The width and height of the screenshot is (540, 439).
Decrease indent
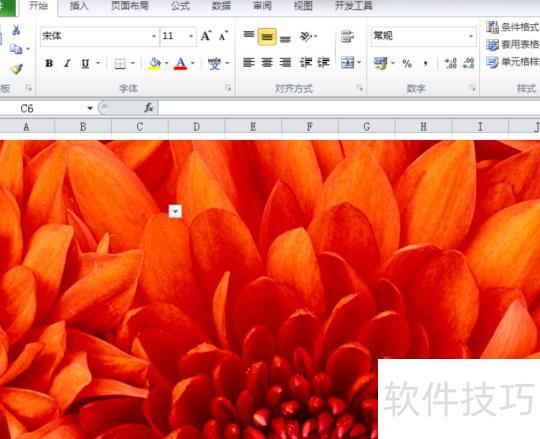(x=306, y=63)
